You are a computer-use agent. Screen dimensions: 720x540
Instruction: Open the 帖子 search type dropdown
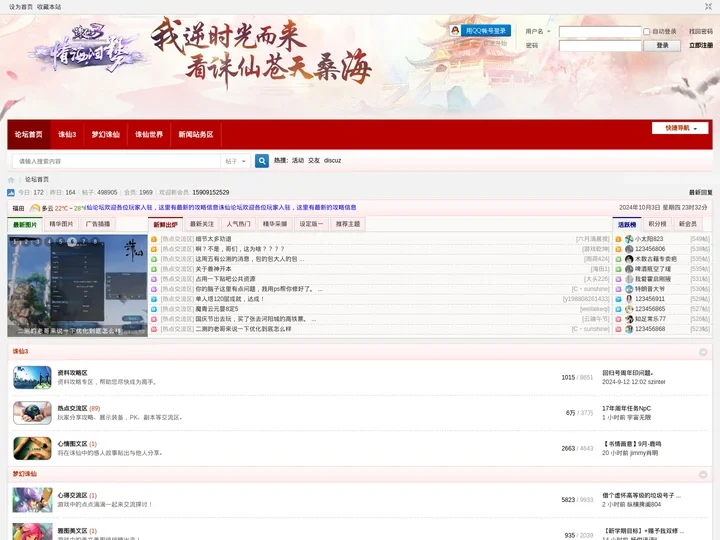pyautogui.click(x=236, y=161)
